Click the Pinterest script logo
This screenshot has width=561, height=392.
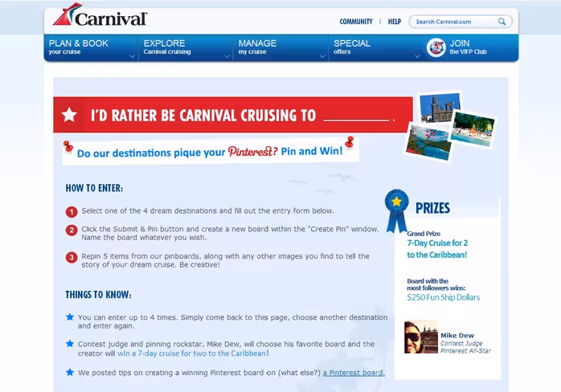pos(252,152)
